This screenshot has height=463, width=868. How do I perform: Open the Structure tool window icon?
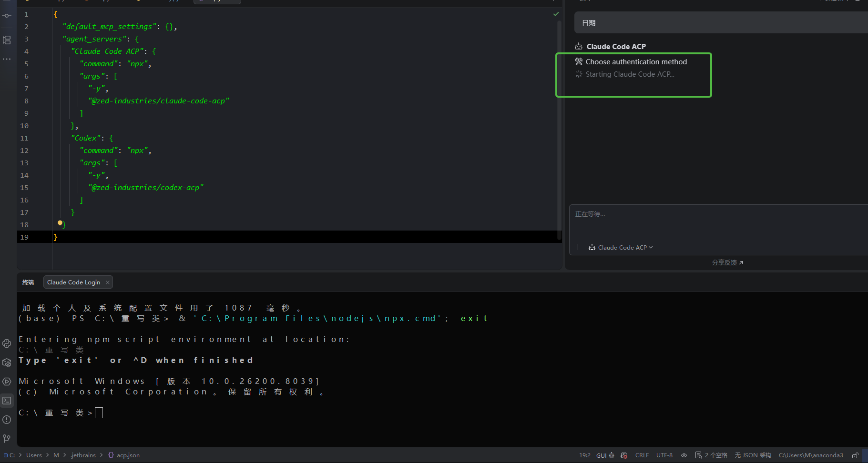point(7,40)
